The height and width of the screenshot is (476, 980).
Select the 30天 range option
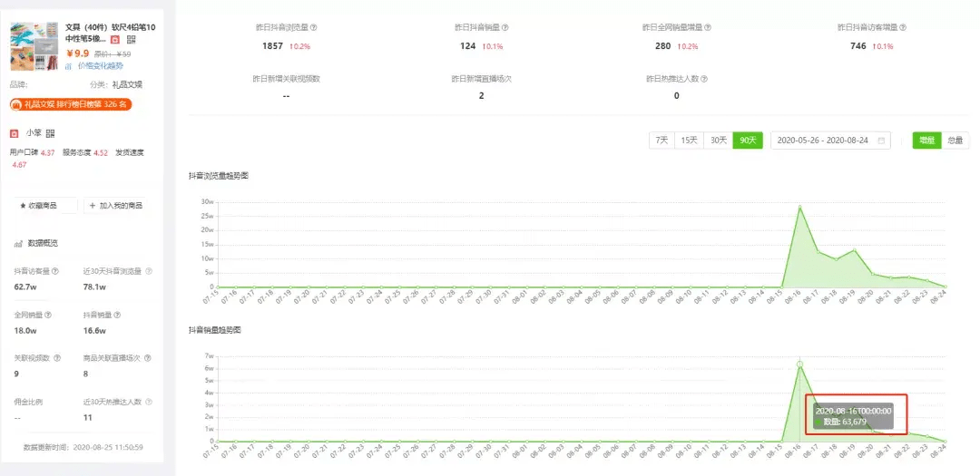pyautogui.click(x=719, y=141)
